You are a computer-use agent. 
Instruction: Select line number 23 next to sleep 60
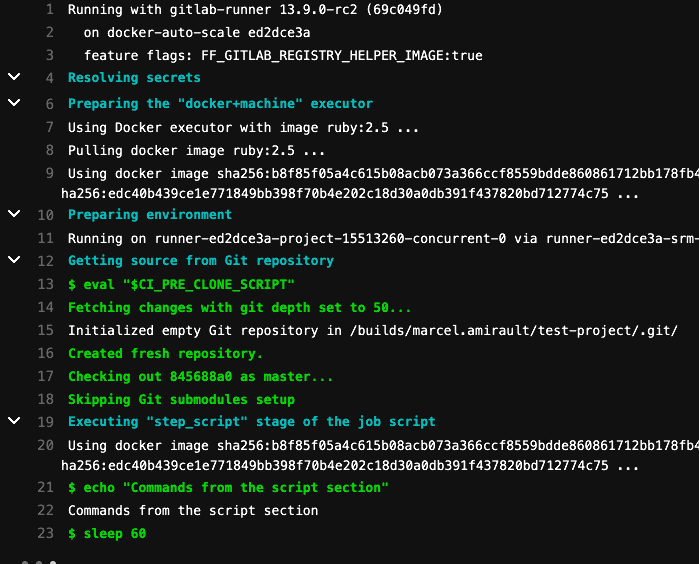point(46,533)
